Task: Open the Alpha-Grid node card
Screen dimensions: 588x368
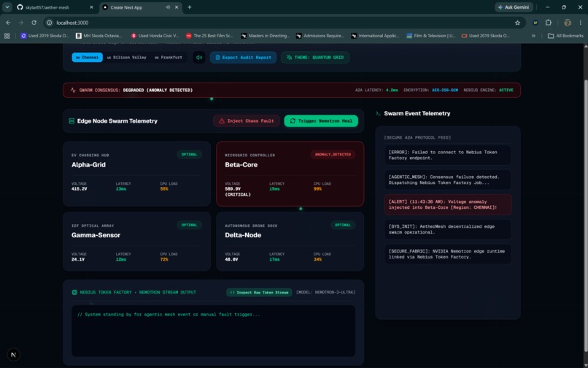Action: [x=137, y=174]
